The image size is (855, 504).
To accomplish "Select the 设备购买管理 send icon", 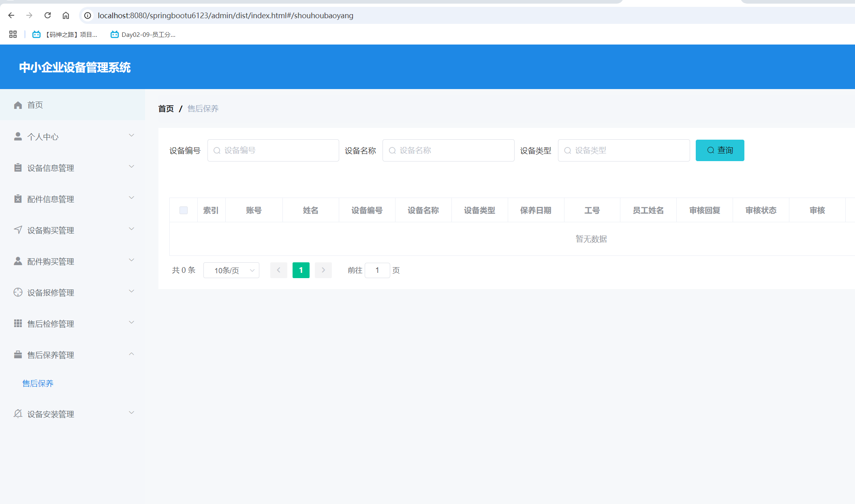I will point(18,230).
